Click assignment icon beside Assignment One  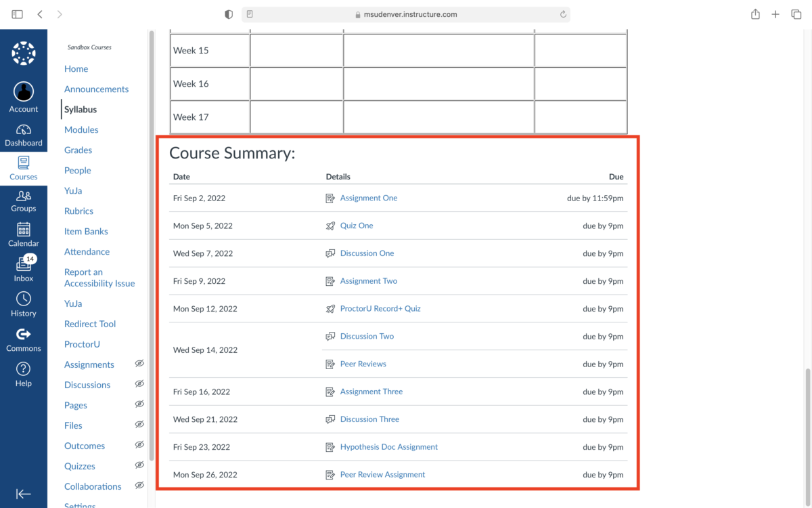click(330, 198)
